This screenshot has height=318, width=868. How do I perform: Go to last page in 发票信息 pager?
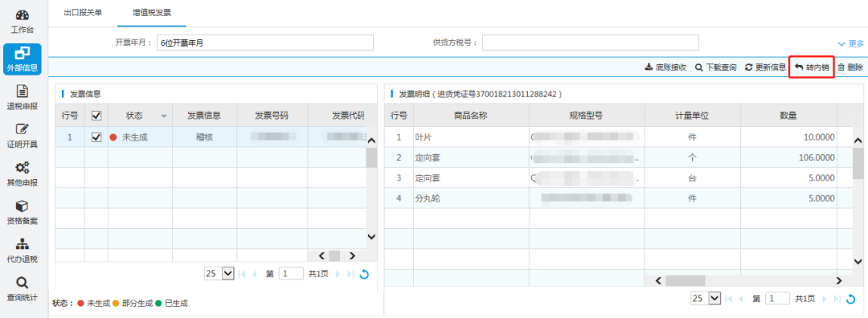point(350,274)
